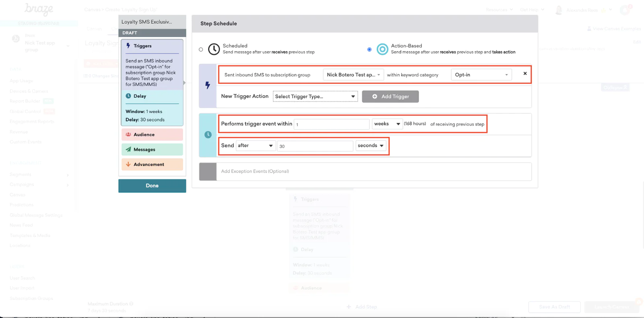Open the weeks unit dropdown

click(387, 124)
